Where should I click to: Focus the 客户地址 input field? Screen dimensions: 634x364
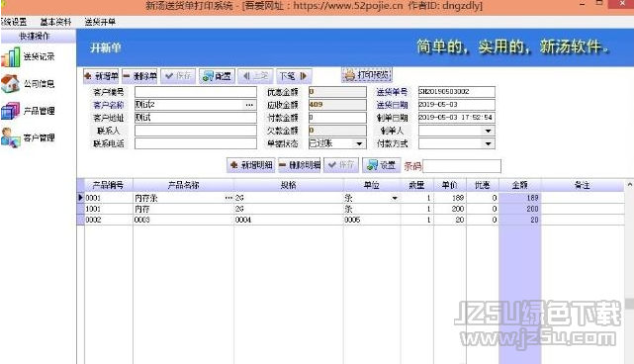(x=196, y=118)
